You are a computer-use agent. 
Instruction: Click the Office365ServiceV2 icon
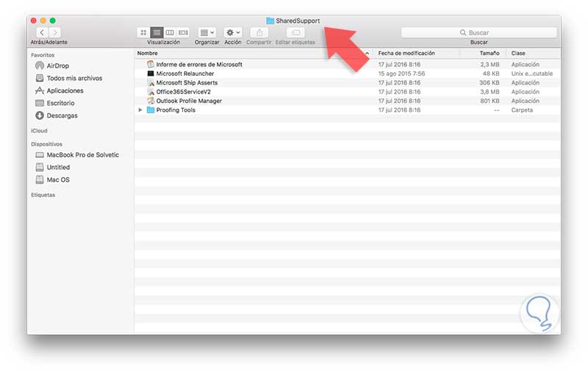click(x=151, y=91)
